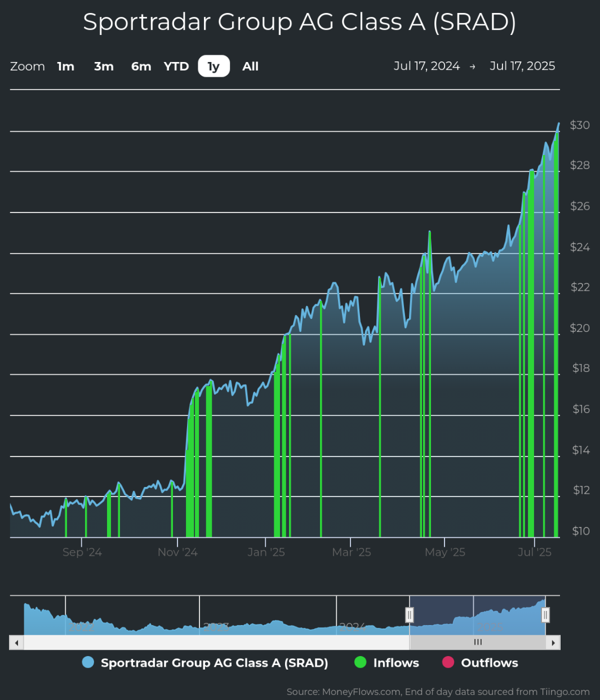Click the scrollbar right arrow

click(x=553, y=643)
